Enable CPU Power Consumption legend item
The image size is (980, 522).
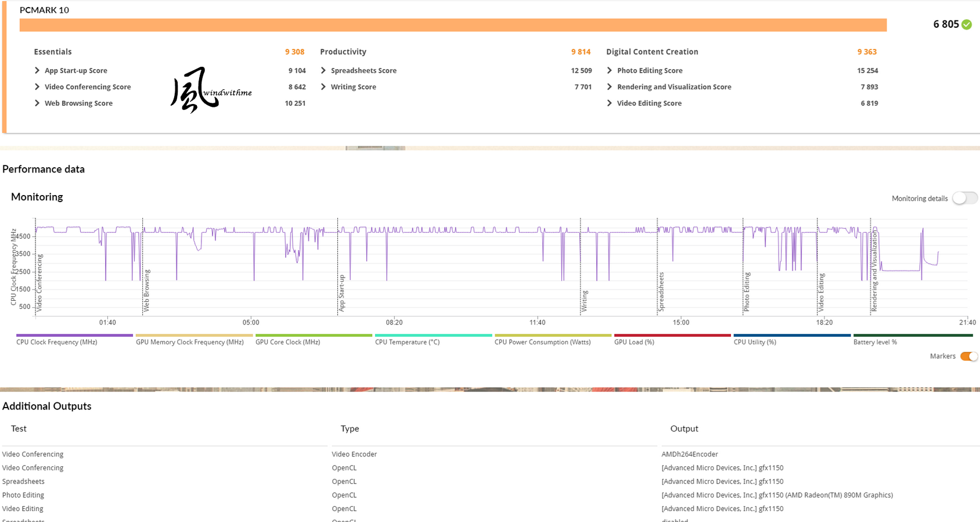(542, 342)
